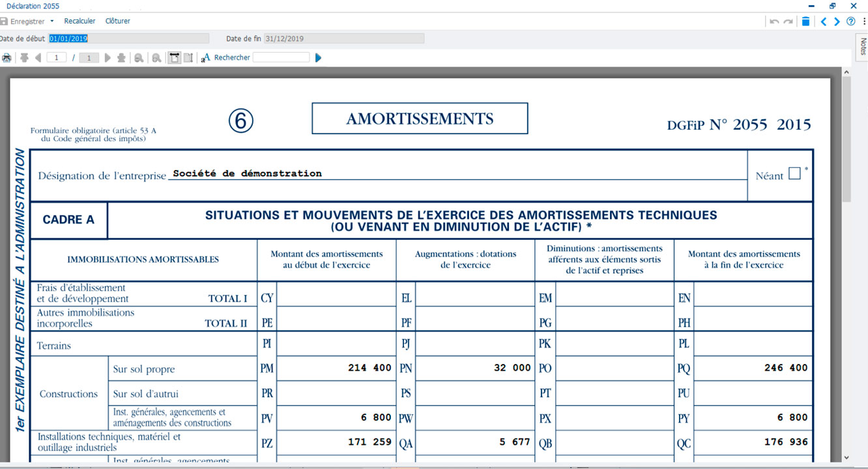This screenshot has width=868, height=469.
Task: Click the blue trash delete icon
Action: (x=806, y=21)
